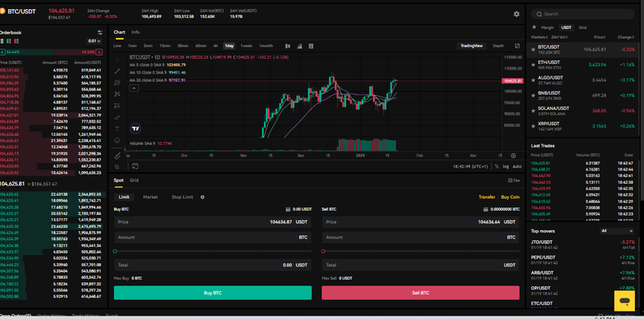The width and height of the screenshot is (644, 319).
Task: Select the emoji icons tool
Action: (x=117, y=140)
